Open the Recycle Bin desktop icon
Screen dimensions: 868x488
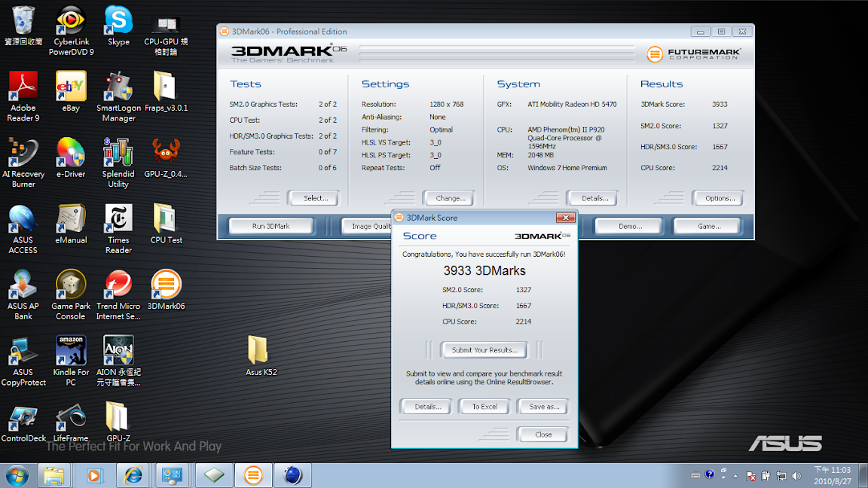point(23,26)
